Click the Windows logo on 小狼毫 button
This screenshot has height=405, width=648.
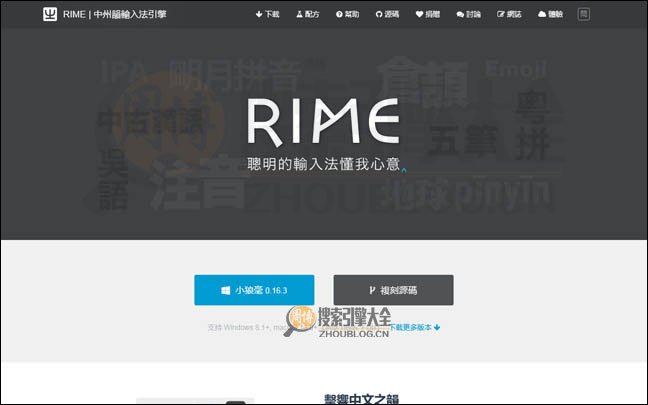[227, 290]
